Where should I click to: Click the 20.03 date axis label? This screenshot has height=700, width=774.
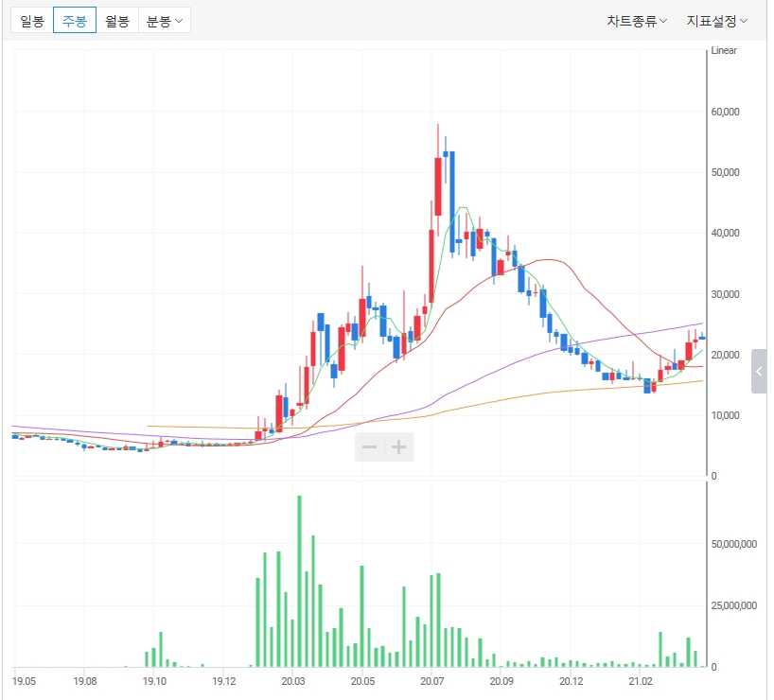[293, 681]
